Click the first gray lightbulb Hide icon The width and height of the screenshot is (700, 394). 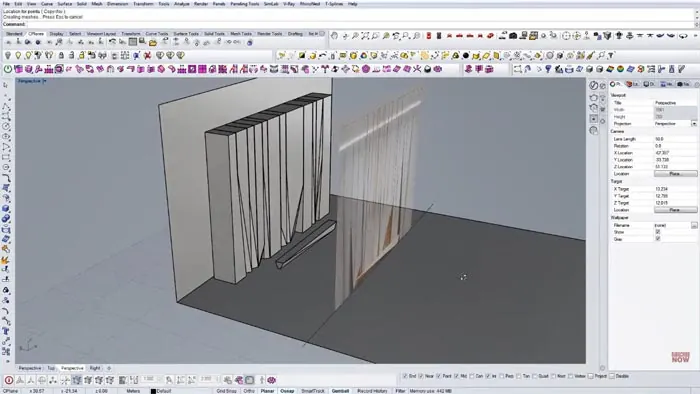point(8,56)
